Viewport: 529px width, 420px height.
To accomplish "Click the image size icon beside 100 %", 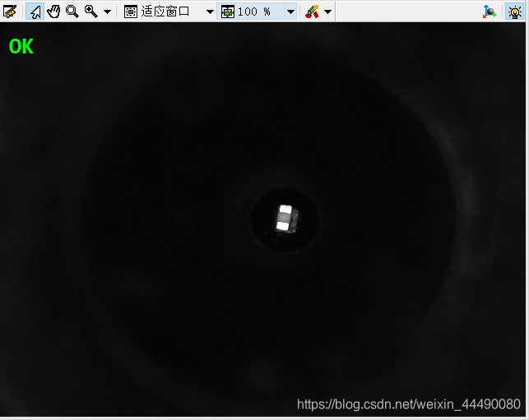I will [228, 12].
